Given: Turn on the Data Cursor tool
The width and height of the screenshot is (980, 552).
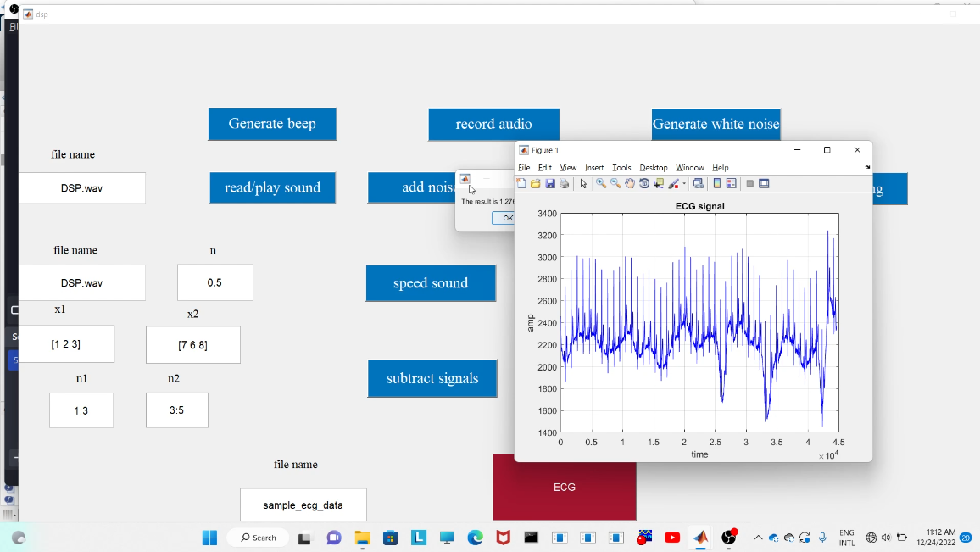Looking at the screenshot, I should click(658, 183).
